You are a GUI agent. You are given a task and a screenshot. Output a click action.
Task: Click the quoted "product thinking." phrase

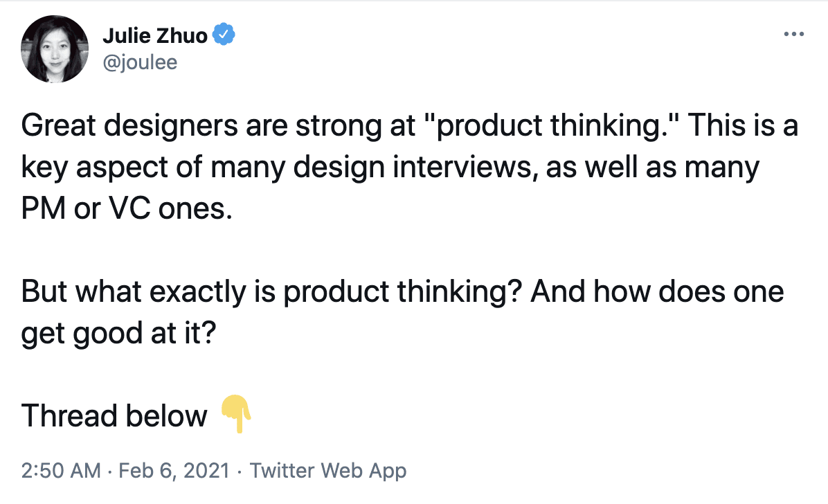pyautogui.click(x=551, y=126)
